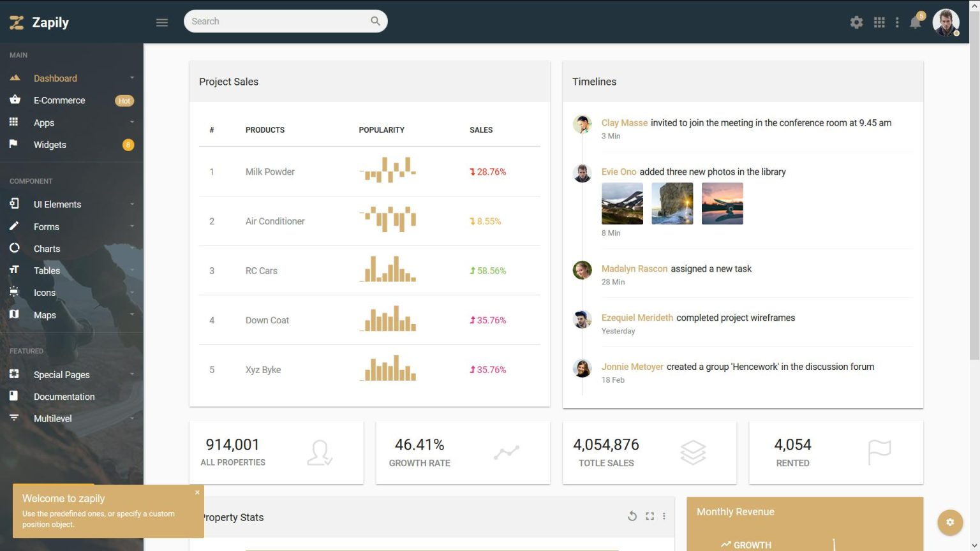
Task: Refresh the Property Stats panel
Action: (632, 516)
